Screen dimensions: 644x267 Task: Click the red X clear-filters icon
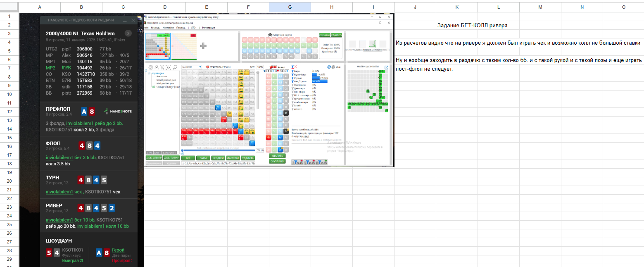296,67
